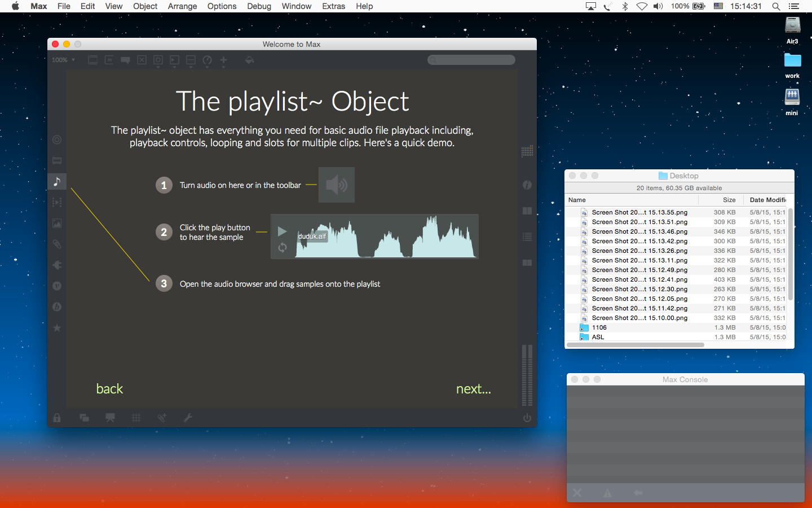Open the Extras menu in menu bar
This screenshot has height=508, width=812.
(333, 6)
